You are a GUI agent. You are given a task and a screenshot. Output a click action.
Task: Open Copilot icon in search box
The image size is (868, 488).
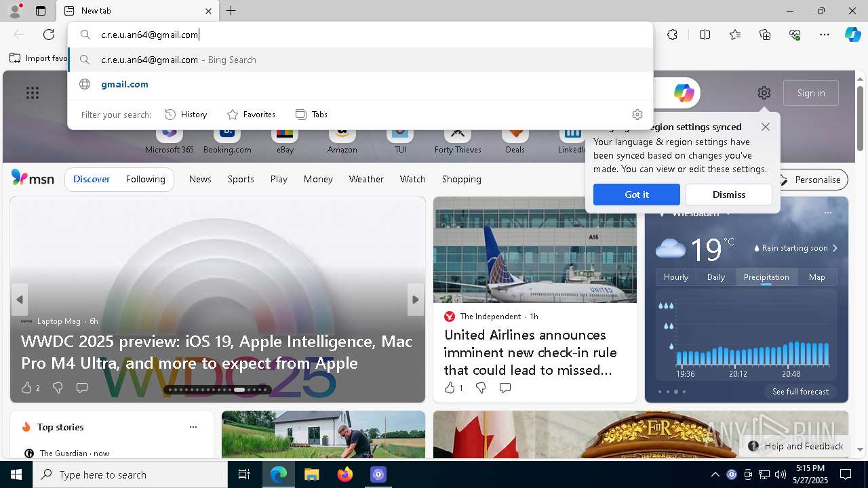(x=684, y=93)
